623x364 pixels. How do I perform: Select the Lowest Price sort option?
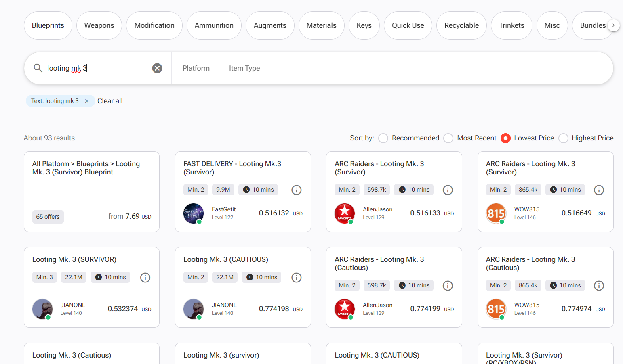[505, 138]
